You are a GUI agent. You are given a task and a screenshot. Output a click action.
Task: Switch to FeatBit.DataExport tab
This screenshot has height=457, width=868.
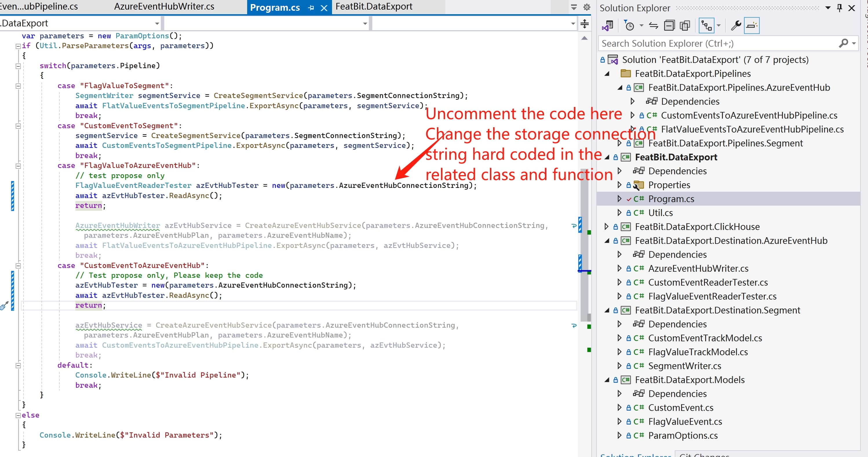click(x=374, y=7)
